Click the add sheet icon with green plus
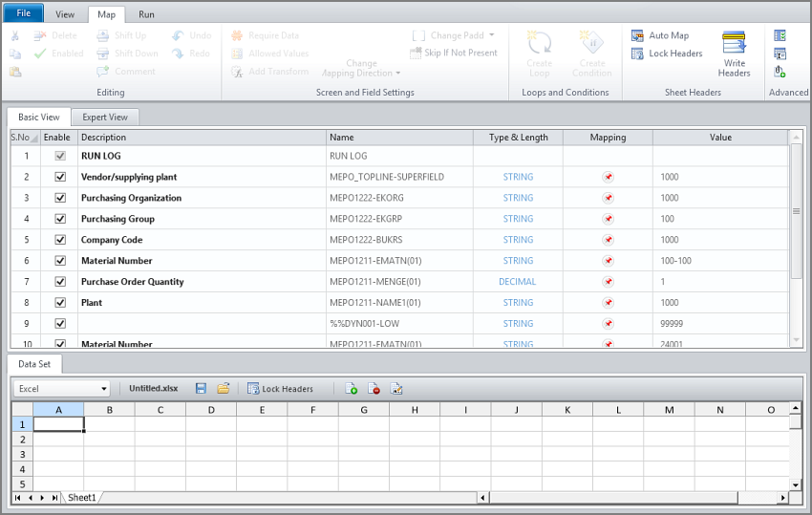Viewport: 812px width, 515px height. [x=352, y=389]
